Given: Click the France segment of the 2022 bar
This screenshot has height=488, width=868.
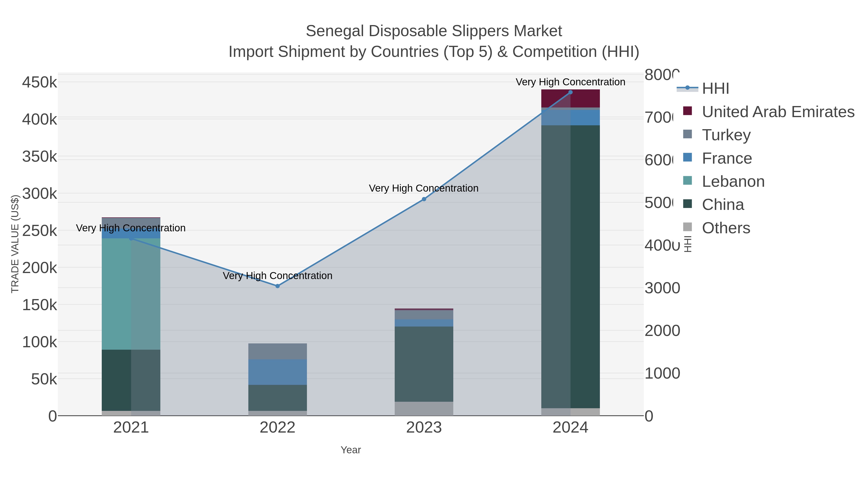Looking at the screenshot, I should 278,372.
